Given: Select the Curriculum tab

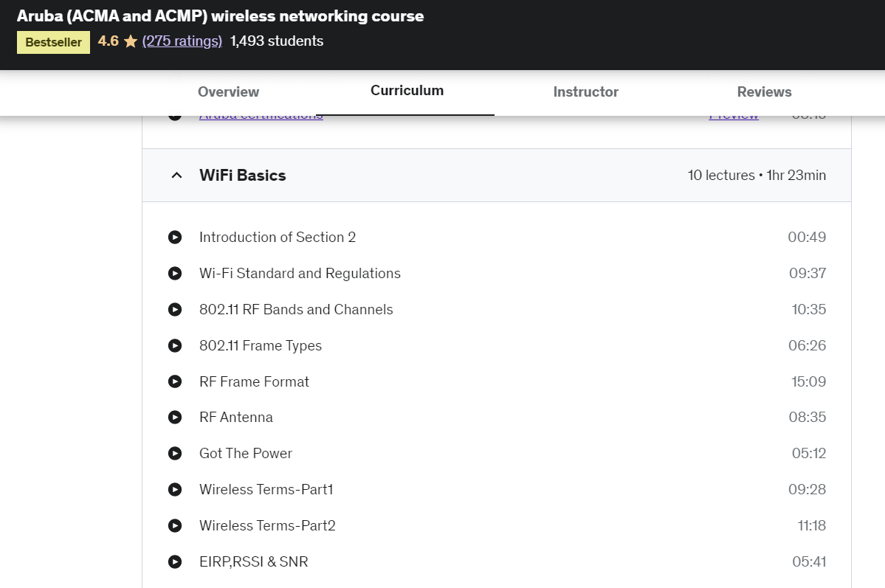Looking at the screenshot, I should click(x=407, y=91).
